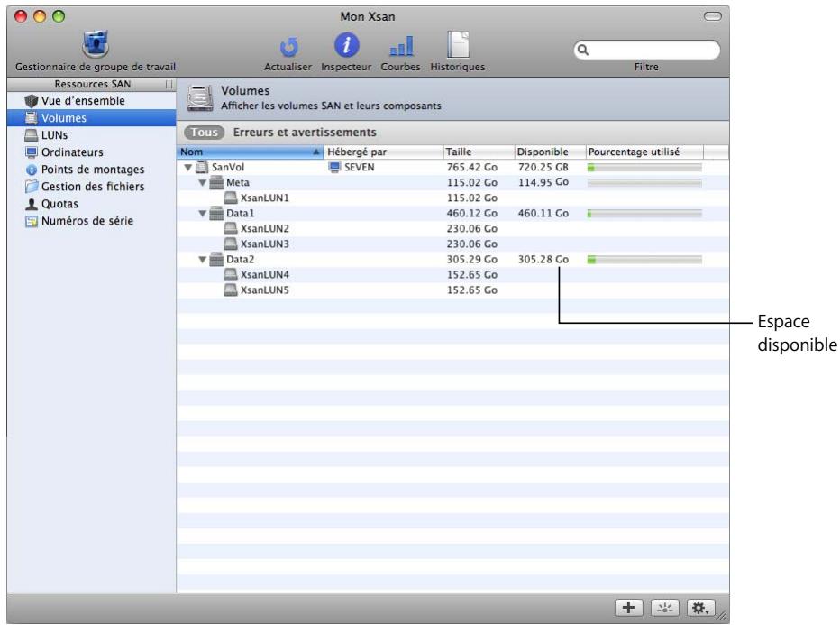
Task: Click the Quotas user icon
Action: [32, 204]
